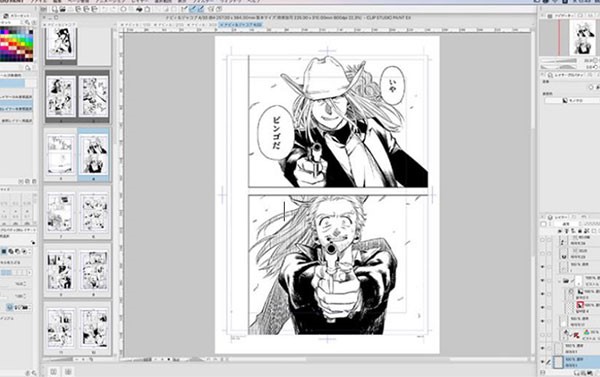The height and width of the screenshot is (377, 600).
Task: Adjust the Navigator zoom slider
Action: 560,61
